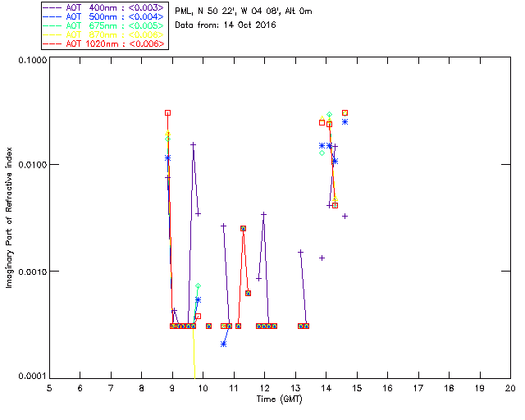Click the x-axis tick label "13"
Image resolution: width=525 pixels, height=420 pixels.
pyautogui.click(x=295, y=388)
